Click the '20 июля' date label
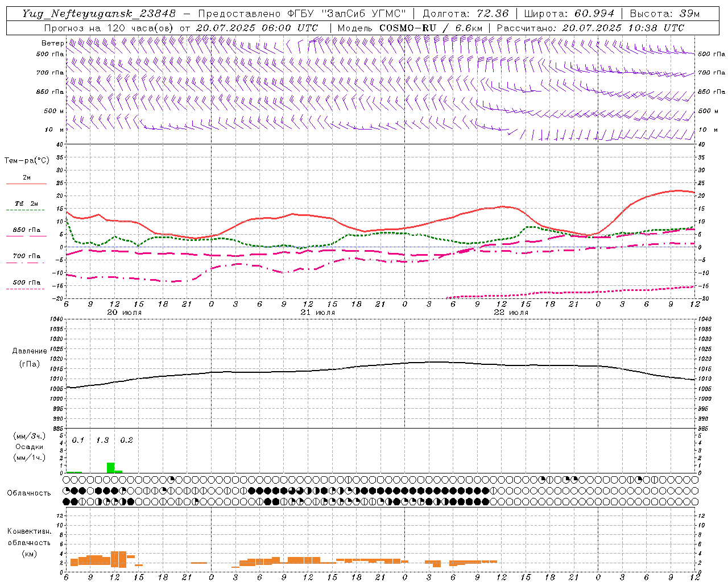This screenshot has width=728, height=582. [125, 313]
